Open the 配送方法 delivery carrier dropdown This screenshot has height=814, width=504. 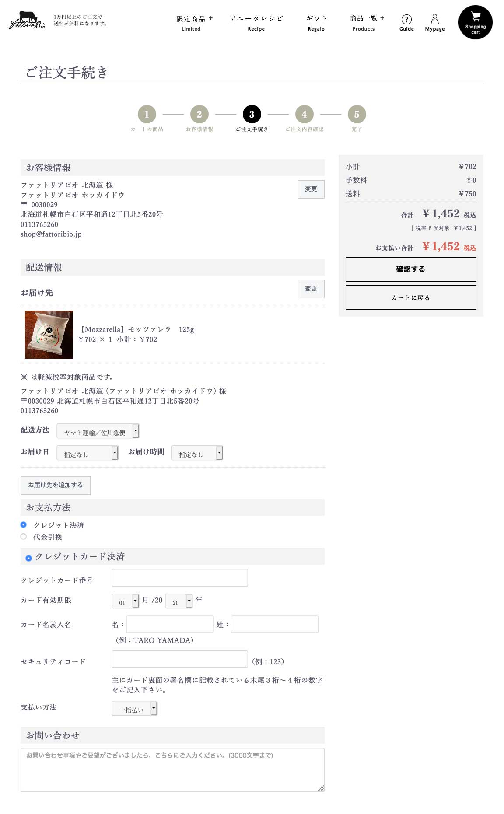click(x=98, y=431)
